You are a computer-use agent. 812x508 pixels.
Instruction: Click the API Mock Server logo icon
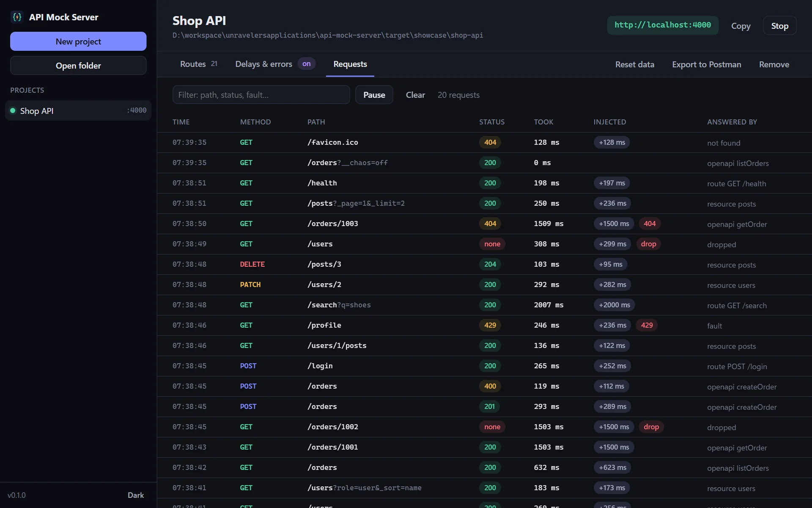pos(17,17)
